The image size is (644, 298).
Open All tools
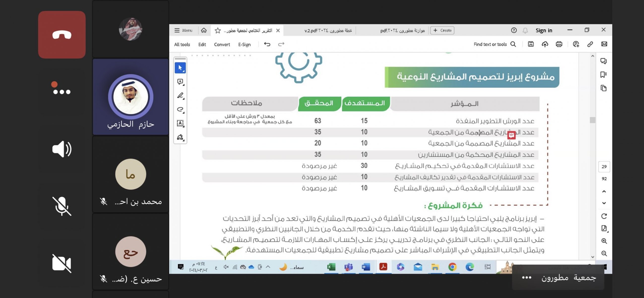coord(182,44)
